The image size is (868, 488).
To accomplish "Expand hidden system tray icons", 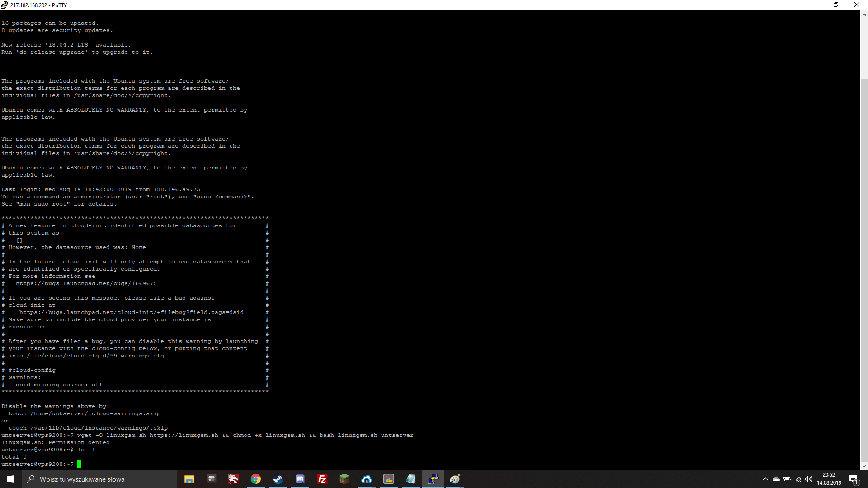I will click(x=765, y=479).
